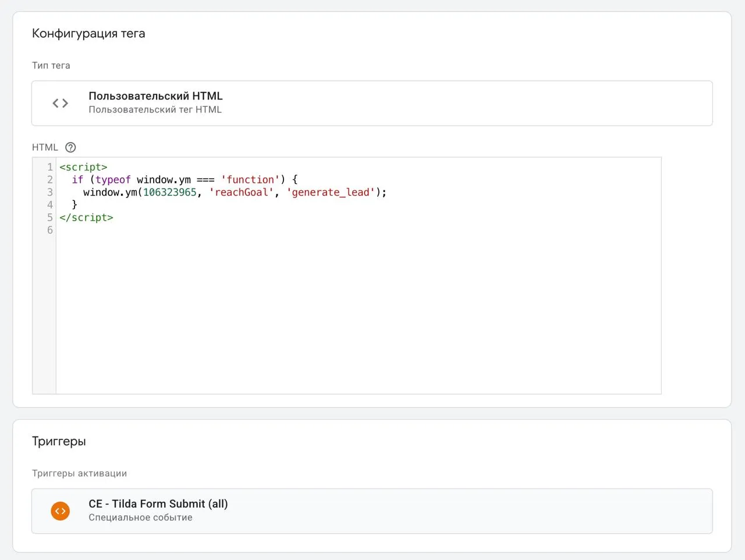The height and width of the screenshot is (560, 745).
Task: Click the Специальное событие subtitle text
Action: (x=140, y=518)
